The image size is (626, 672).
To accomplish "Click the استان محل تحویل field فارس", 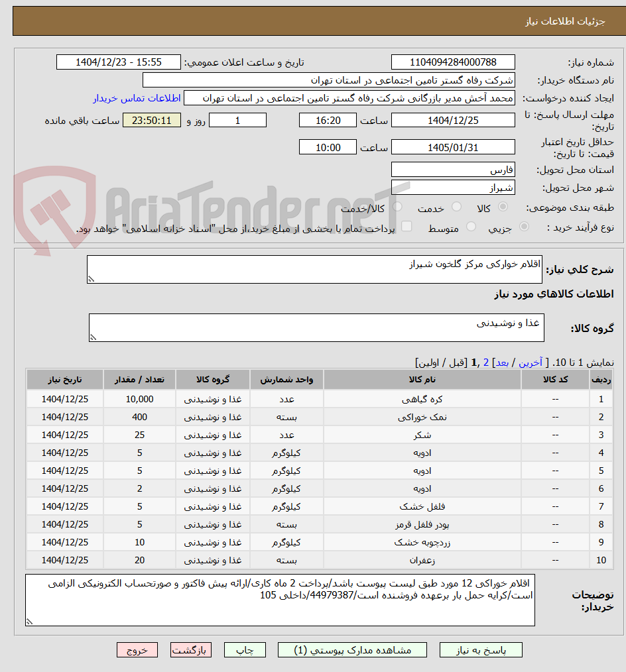I will click(x=453, y=170).
